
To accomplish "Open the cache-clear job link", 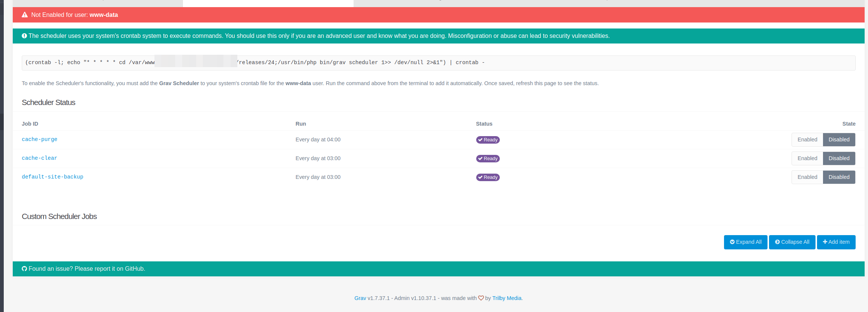I will point(39,158).
